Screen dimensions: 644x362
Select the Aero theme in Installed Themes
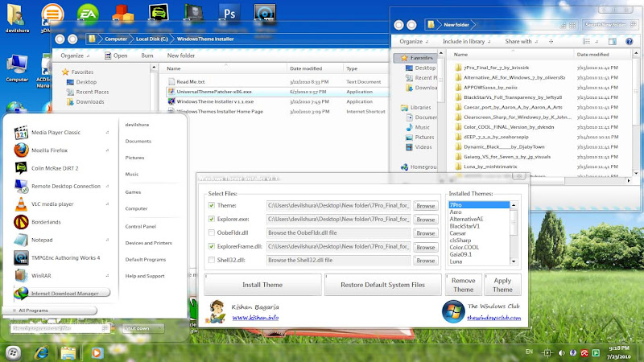point(456,212)
